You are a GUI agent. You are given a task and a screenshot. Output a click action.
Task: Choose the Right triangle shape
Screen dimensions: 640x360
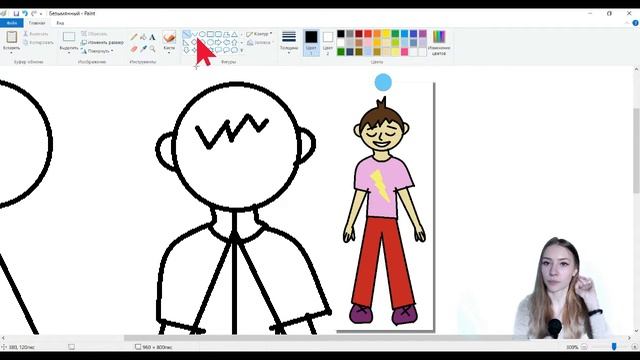(x=186, y=42)
